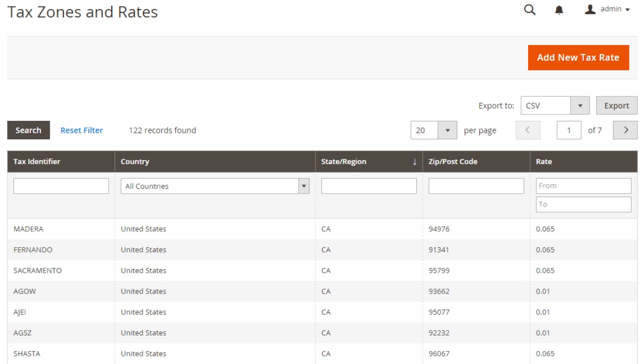Viewport: 644px width, 364px height.
Task: Go to next page arrow
Action: point(625,130)
